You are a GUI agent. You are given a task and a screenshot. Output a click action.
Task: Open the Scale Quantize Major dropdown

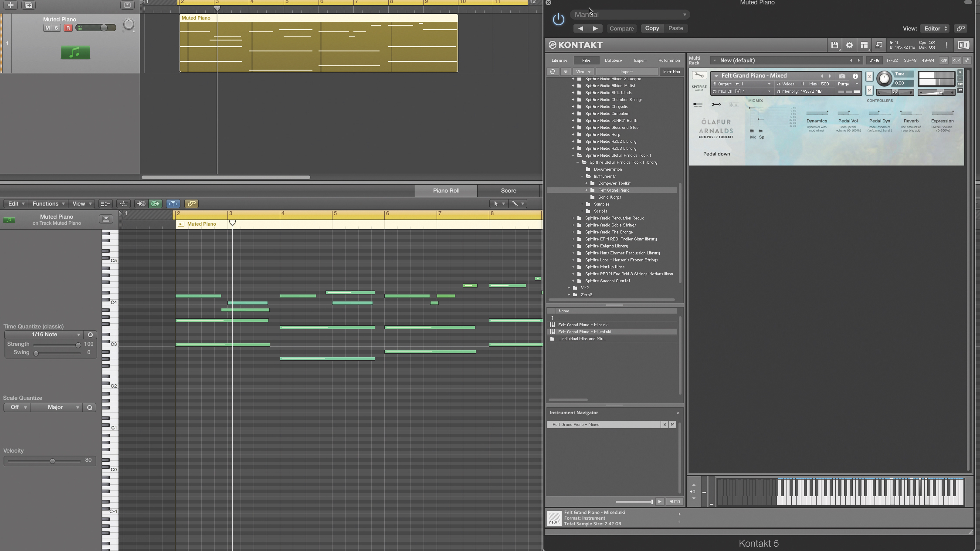pyautogui.click(x=56, y=407)
